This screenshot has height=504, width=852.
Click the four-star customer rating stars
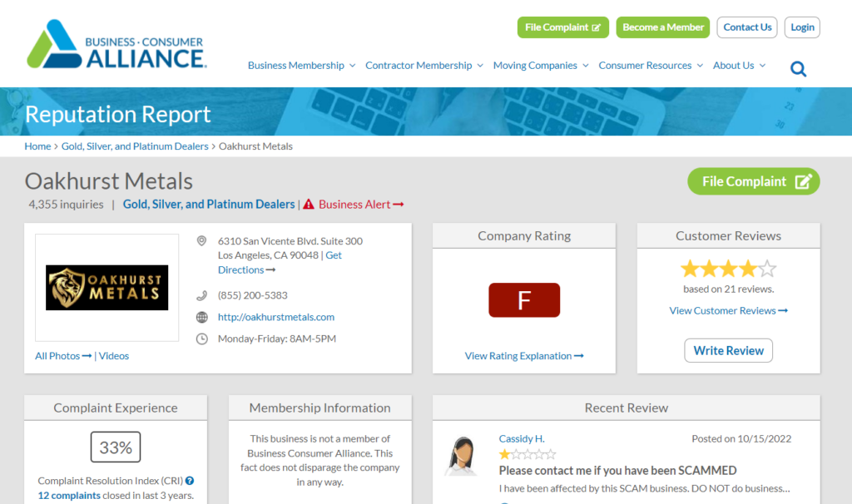click(728, 269)
